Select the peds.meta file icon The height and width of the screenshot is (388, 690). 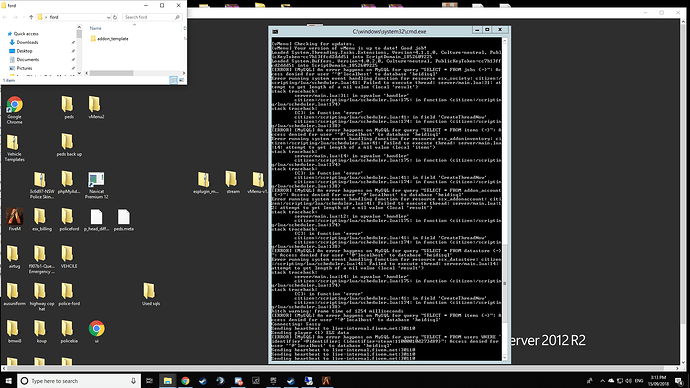(x=124, y=220)
